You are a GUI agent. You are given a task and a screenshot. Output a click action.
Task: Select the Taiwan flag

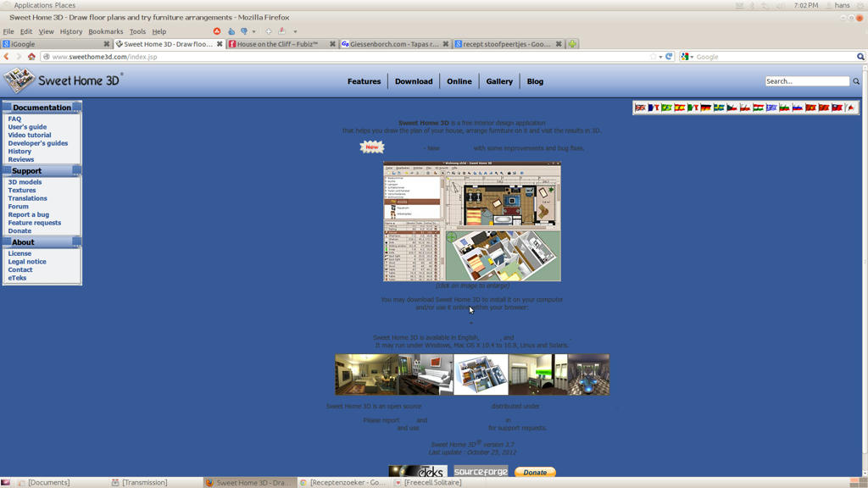pyautogui.click(x=837, y=108)
